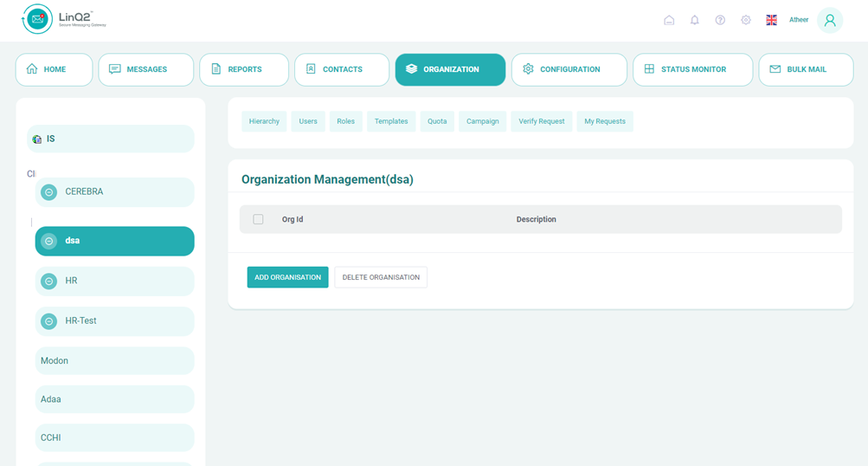Collapse the dsa node toggle
Image resolution: width=868 pixels, height=466 pixels.
point(48,241)
